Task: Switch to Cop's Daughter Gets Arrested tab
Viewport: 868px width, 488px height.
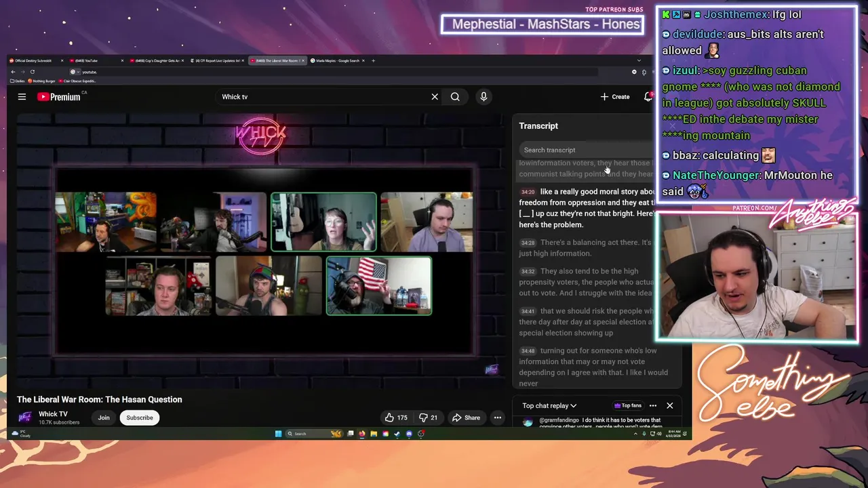Action: (157, 60)
